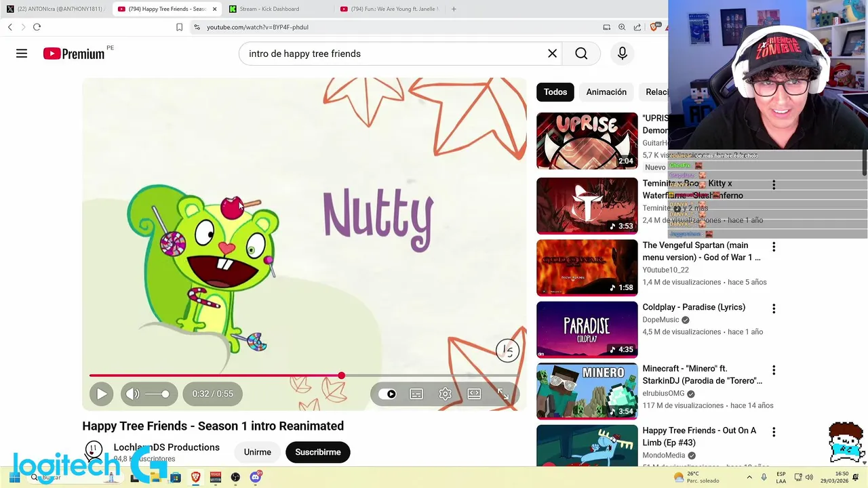
Task: Clear the search box with the X
Action: pyautogui.click(x=552, y=54)
